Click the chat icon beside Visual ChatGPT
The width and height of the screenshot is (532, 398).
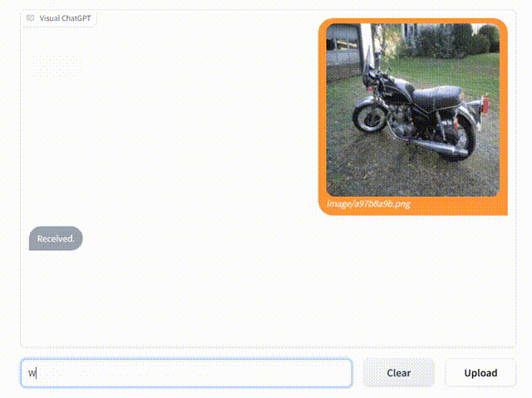31,17
